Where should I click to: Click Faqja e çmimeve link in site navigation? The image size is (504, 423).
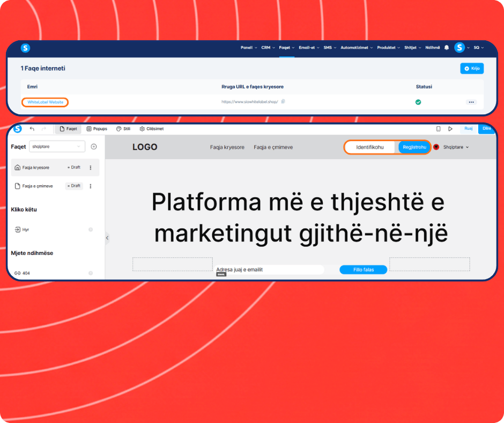point(273,147)
